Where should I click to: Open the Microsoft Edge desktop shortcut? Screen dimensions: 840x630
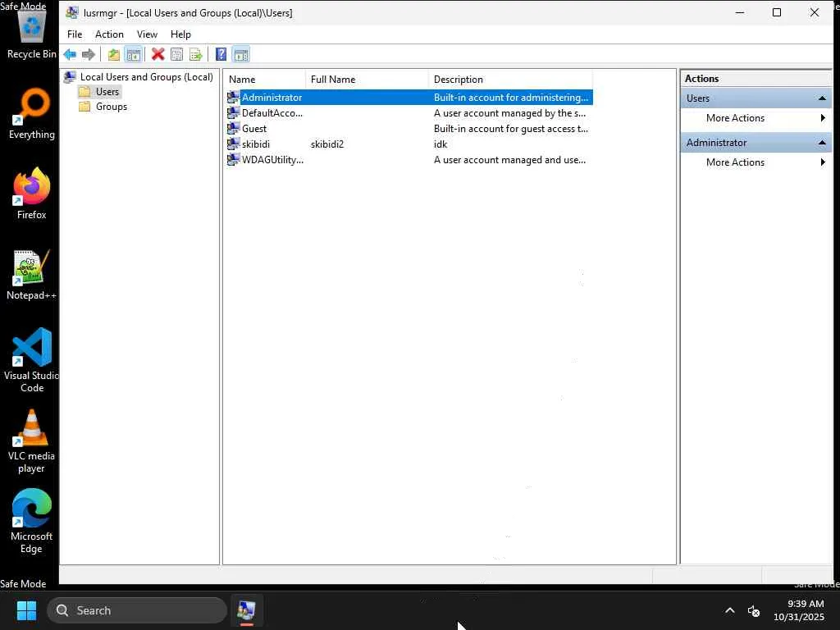click(x=31, y=521)
